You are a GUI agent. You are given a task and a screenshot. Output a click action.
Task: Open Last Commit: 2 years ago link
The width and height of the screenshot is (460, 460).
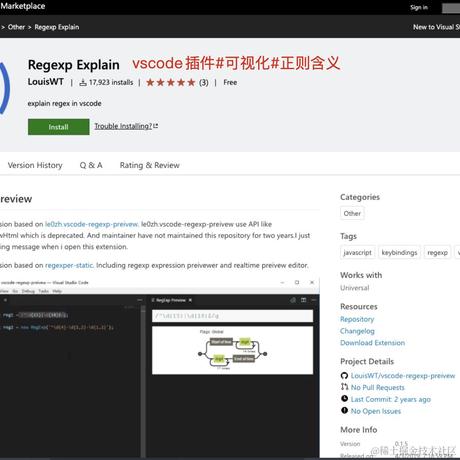click(391, 399)
